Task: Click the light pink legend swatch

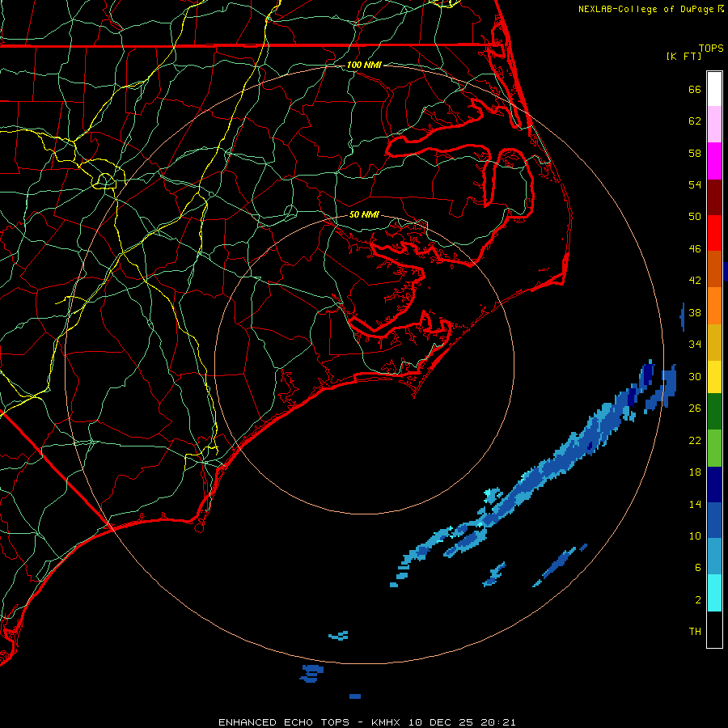Action: (x=714, y=125)
